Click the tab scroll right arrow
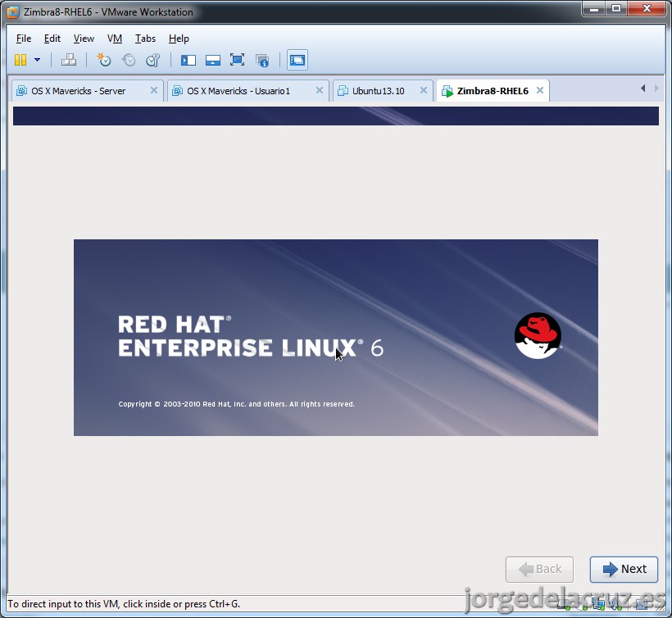The height and width of the screenshot is (618, 672). (656, 89)
